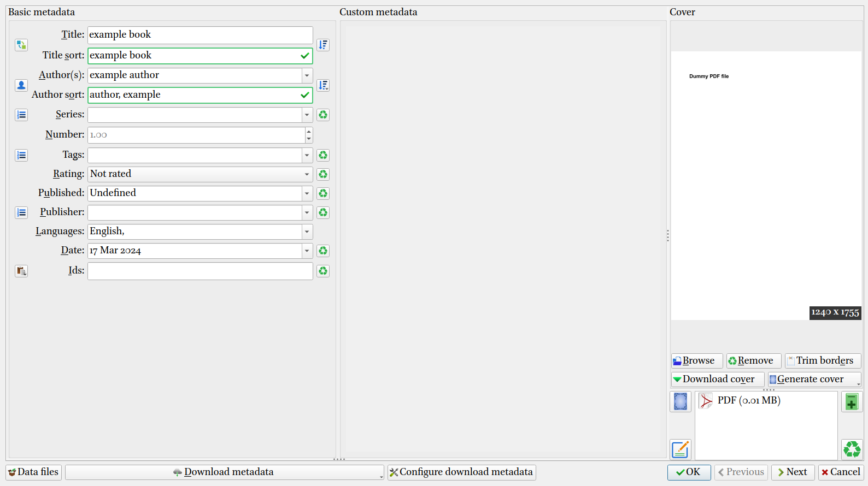Expand the Publisher dropdown list
This screenshot has width=868, height=486.
point(307,212)
